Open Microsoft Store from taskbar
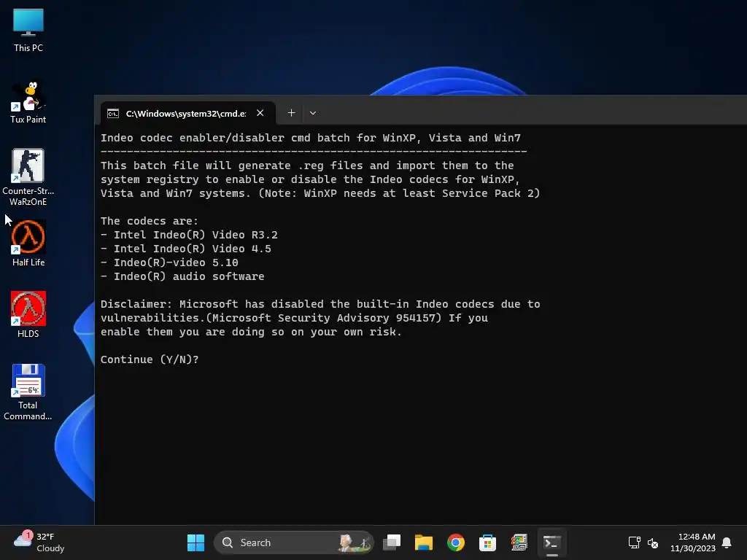 487,542
